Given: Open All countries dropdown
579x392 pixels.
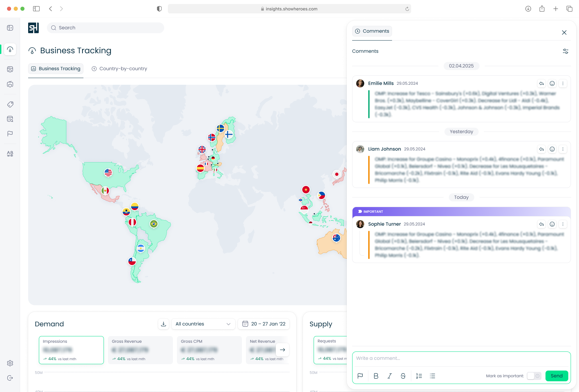Looking at the screenshot, I should pyautogui.click(x=203, y=324).
